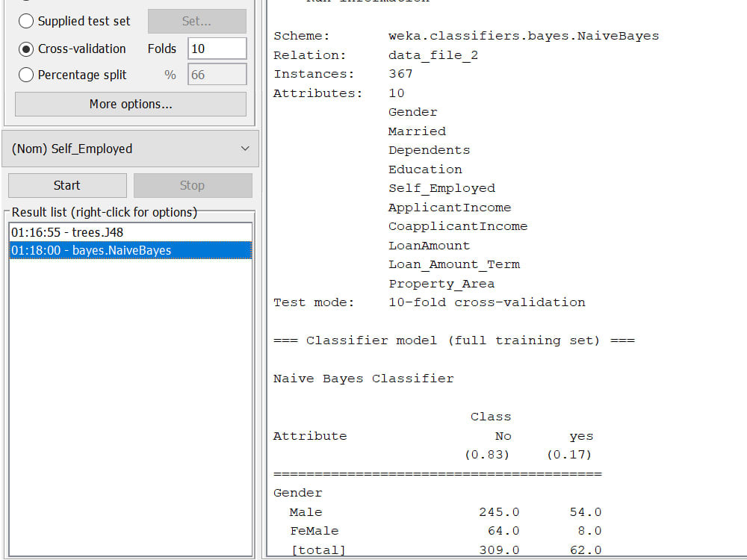This screenshot has height=560, width=747.
Task: Click the 10-fold cross-validation test mode text
Action: click(x=487, y=302)
